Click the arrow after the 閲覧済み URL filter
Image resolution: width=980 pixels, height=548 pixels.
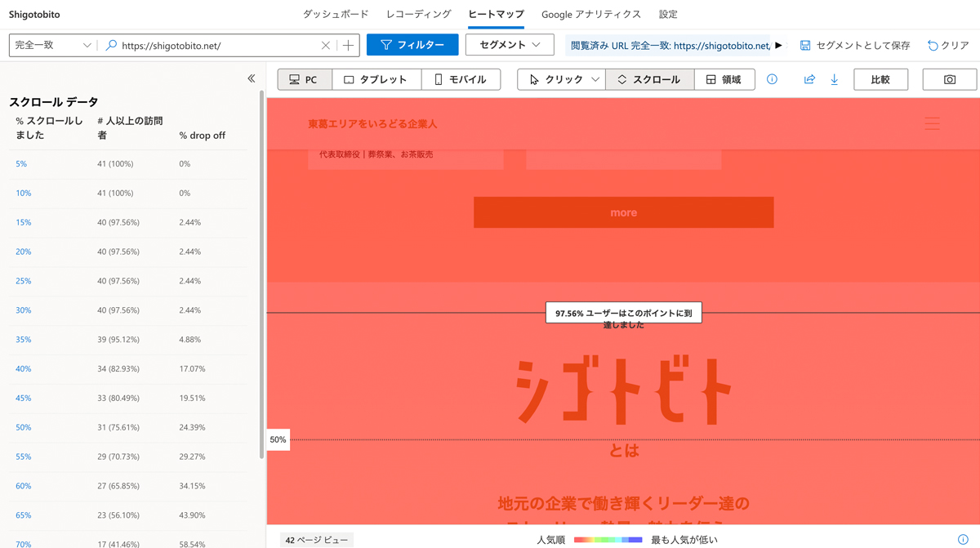(x=778, y=46)
